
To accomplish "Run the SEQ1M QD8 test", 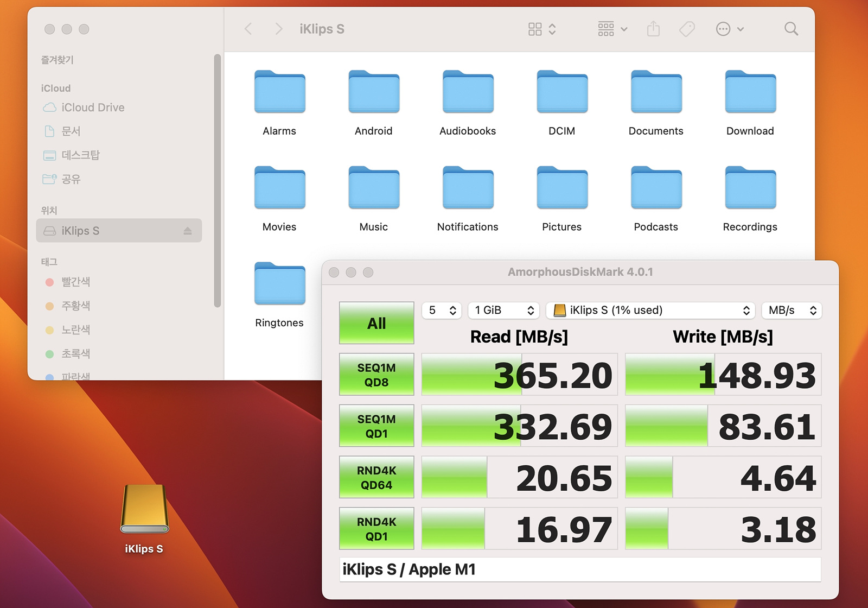I will click(x=376, y=375).
